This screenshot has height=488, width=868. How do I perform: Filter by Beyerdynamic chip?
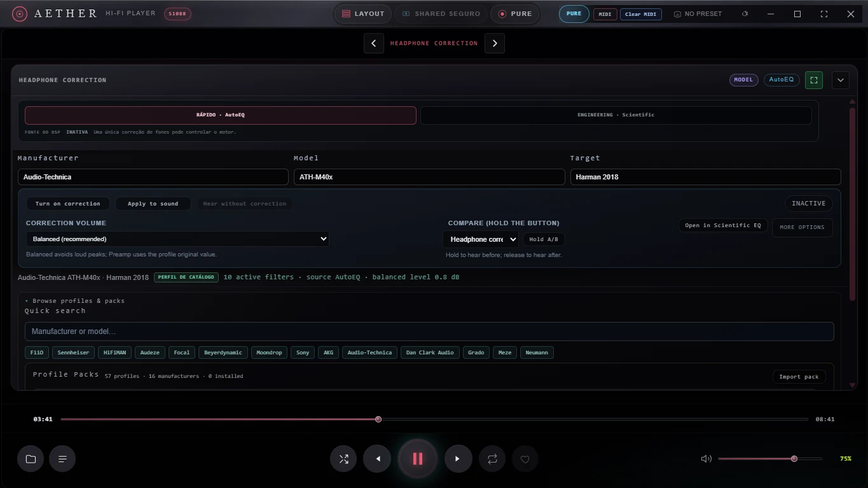click(x=223, y=352)
